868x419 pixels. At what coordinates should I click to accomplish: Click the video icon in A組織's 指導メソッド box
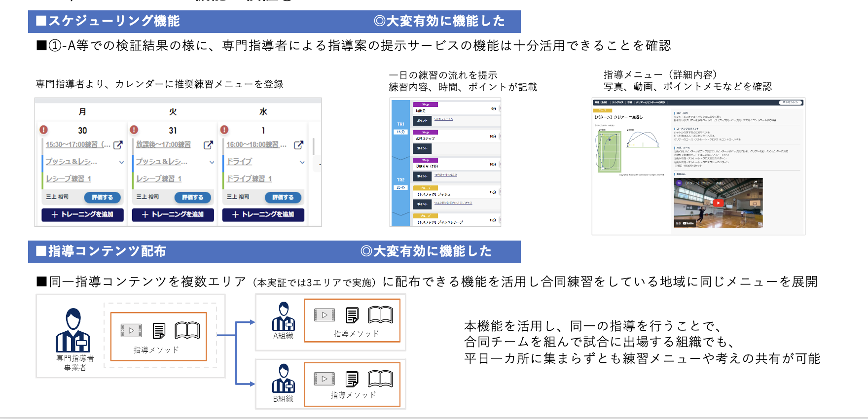point(325,314)
